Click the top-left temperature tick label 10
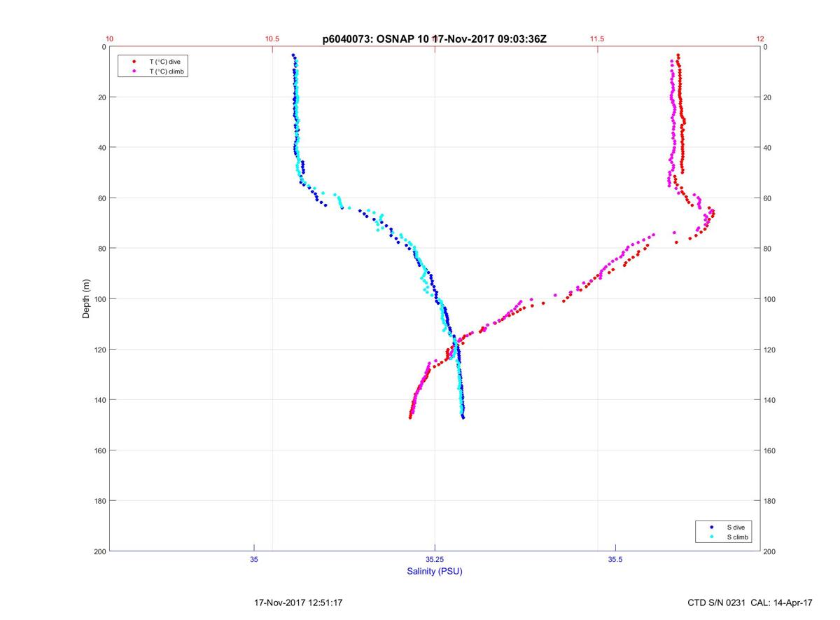Screen dimensions: 840x620 point(110,39)
